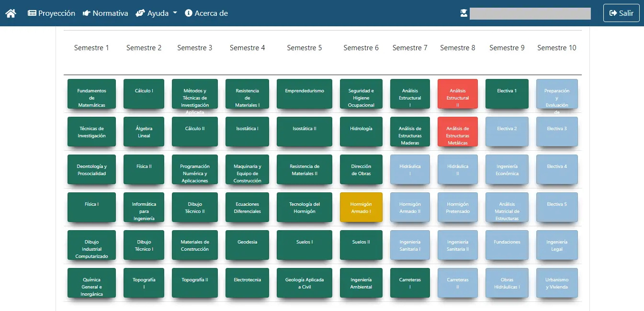Click the yellow Hormigón Armado I card
Image resolution: width=644 pixels, height=311 pixels.
coord(361,207)
